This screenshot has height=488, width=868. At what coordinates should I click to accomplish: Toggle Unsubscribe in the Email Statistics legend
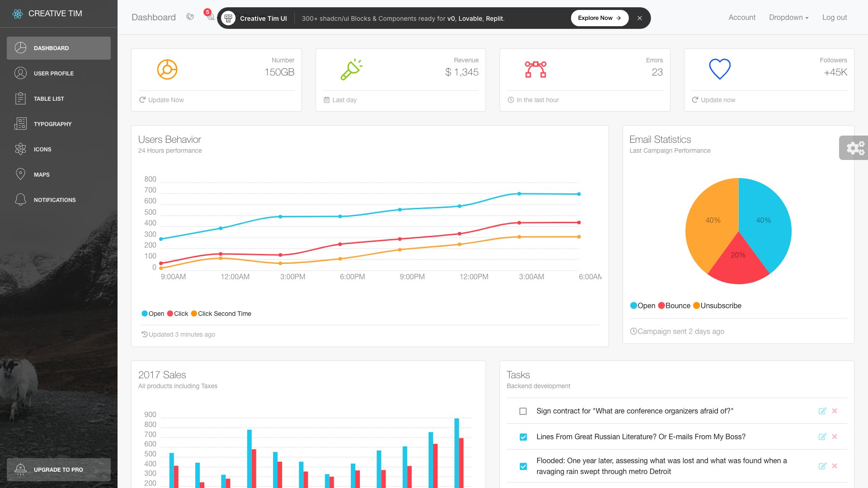(717, 305)
